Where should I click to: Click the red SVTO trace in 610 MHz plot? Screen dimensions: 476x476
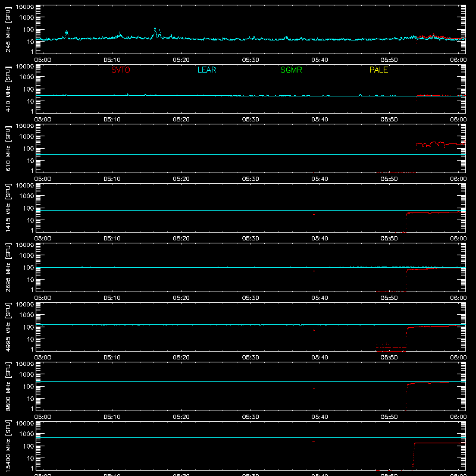pyautogui.click(x=441, y=143)
